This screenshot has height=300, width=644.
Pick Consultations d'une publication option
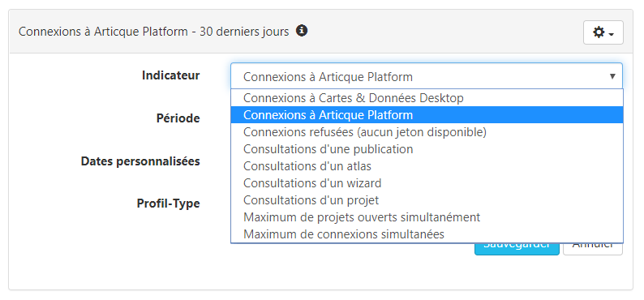point(427,149)
